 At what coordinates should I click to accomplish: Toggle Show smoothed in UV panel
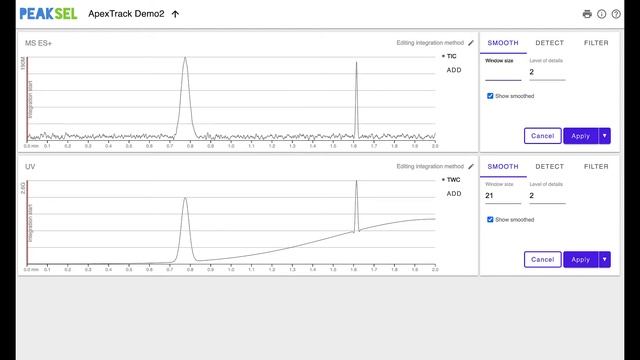point(490,220)
